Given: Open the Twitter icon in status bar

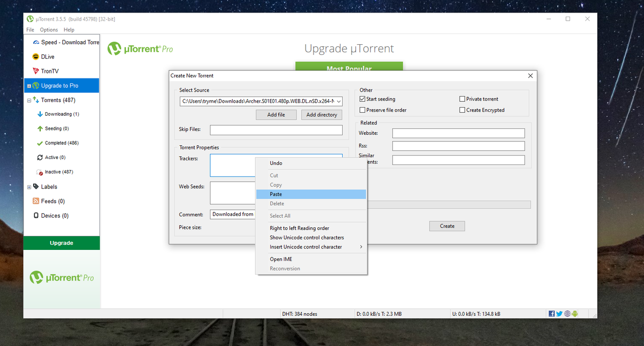Looking at the screenshot, I should coord(559,314).
